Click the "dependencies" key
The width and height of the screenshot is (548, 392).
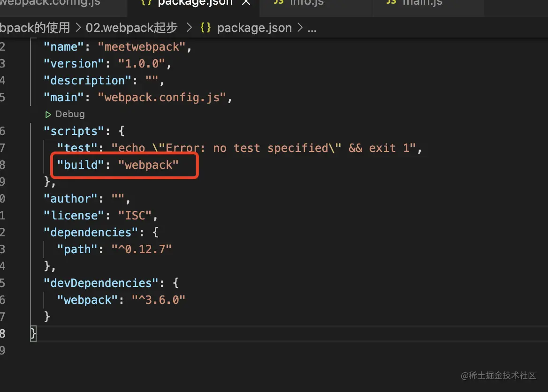pyautogui.click(x=91, y=232)
